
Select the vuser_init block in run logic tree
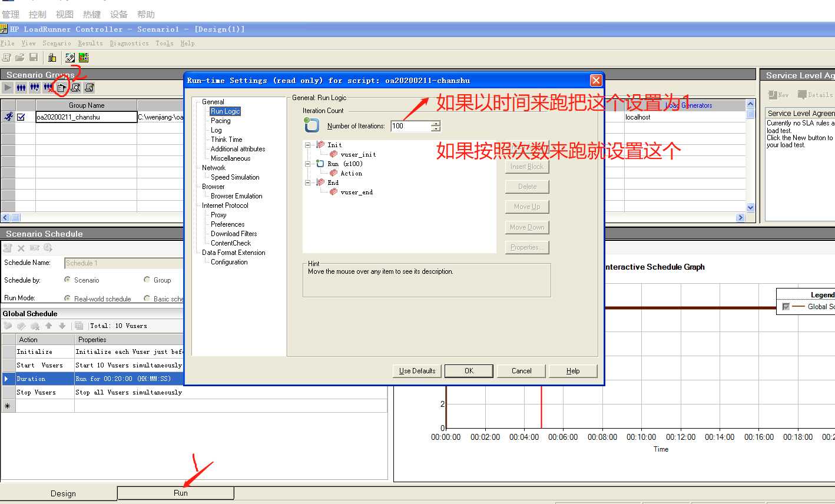(x=358, y=154)
